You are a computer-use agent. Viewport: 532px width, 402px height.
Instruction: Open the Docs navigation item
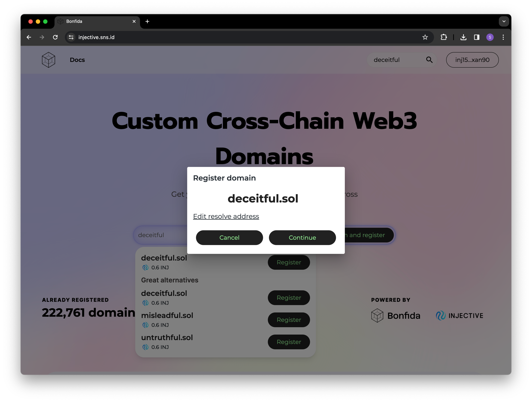coord(77,60)
